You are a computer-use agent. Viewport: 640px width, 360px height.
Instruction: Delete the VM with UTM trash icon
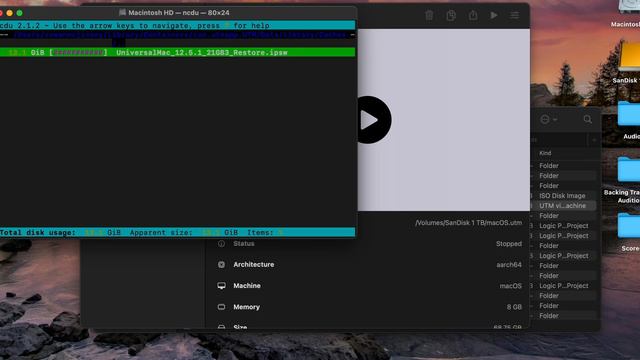pos(429,16)
